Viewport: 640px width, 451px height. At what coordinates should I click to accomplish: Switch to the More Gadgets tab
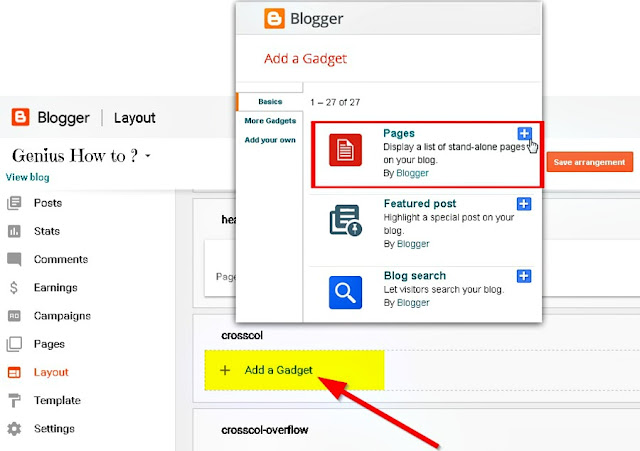point(270,121)
